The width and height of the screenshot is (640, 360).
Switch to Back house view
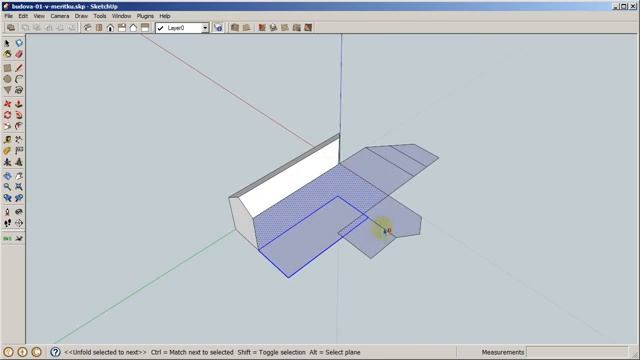pos(133,28)
